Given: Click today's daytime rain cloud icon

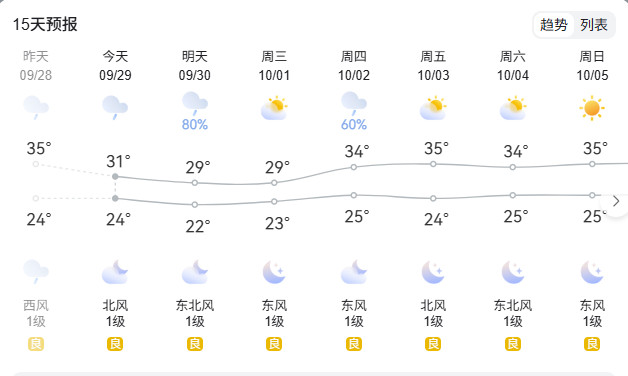Looking at the screenshot, I should [x=115, y=107].
